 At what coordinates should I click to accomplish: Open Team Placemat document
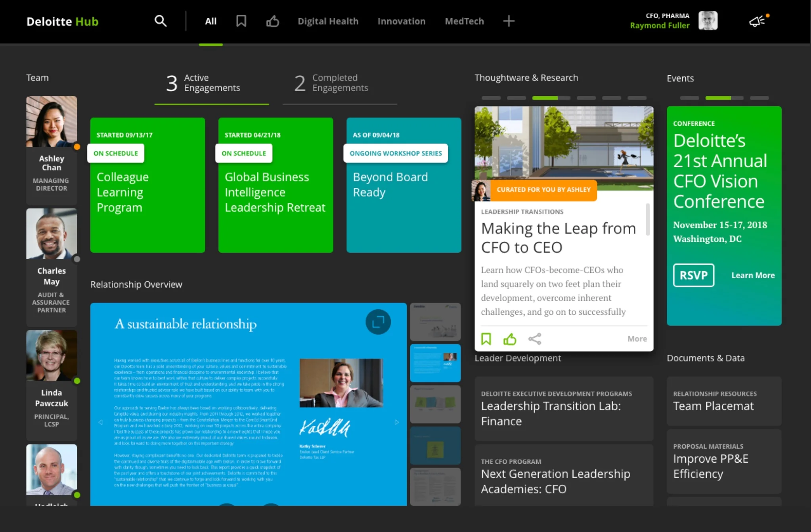coord(724,401)
